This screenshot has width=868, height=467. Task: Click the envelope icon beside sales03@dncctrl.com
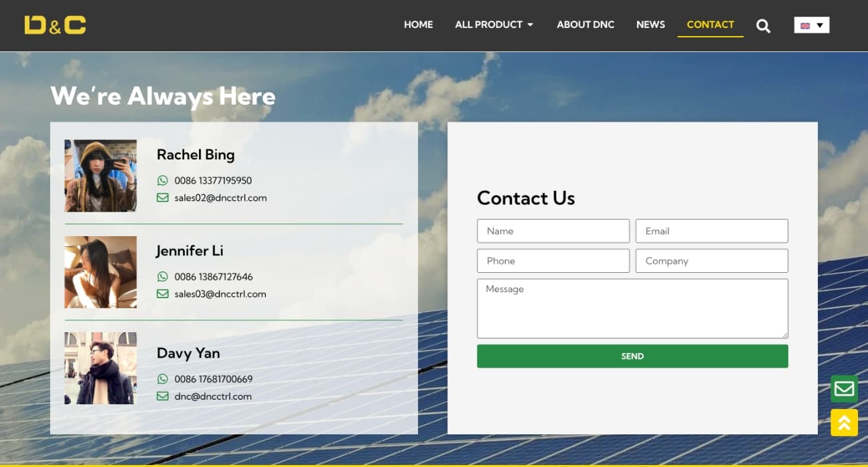pos(162,294)
